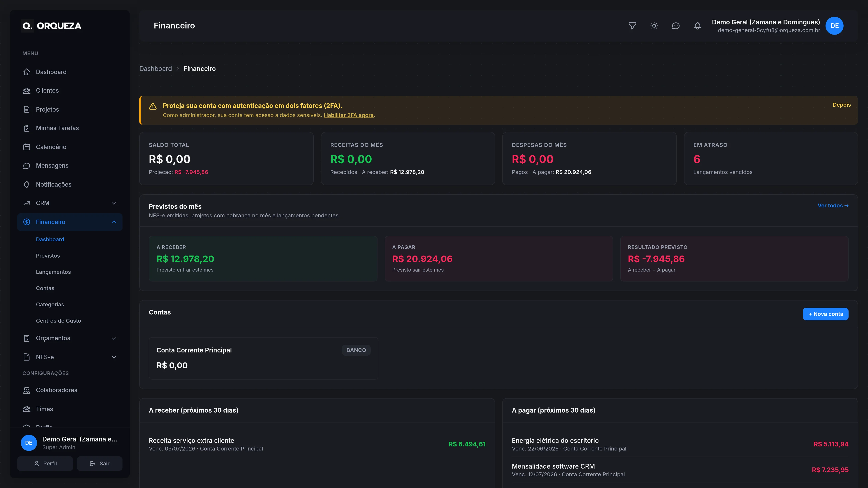This screenshot has height=488, width=868.
Task: Click Habilitar 2FA agora link
Action: coord(348,115)
